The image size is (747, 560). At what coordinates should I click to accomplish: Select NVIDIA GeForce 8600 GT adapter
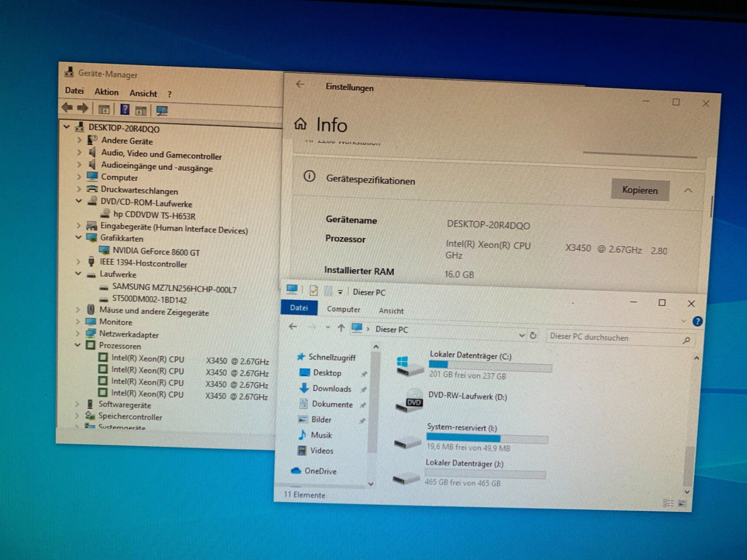click(x=156, y=251)
